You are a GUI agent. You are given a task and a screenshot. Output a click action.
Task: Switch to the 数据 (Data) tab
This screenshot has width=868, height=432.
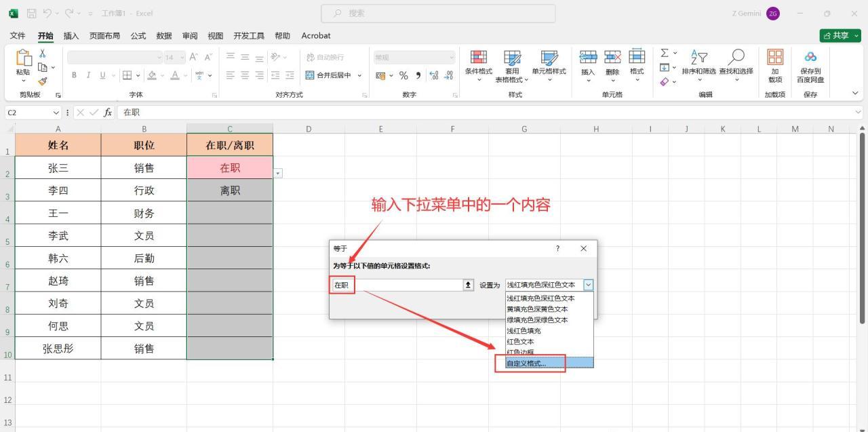pos(164,36)
